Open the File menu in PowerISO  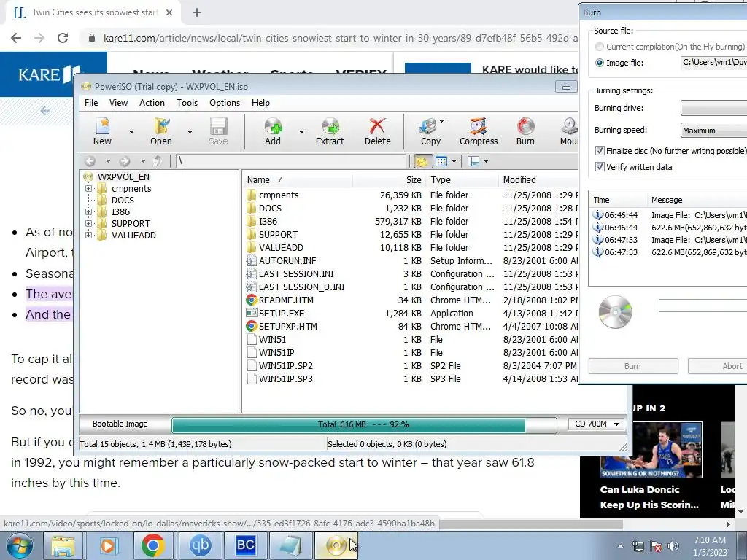coord(91,103)
